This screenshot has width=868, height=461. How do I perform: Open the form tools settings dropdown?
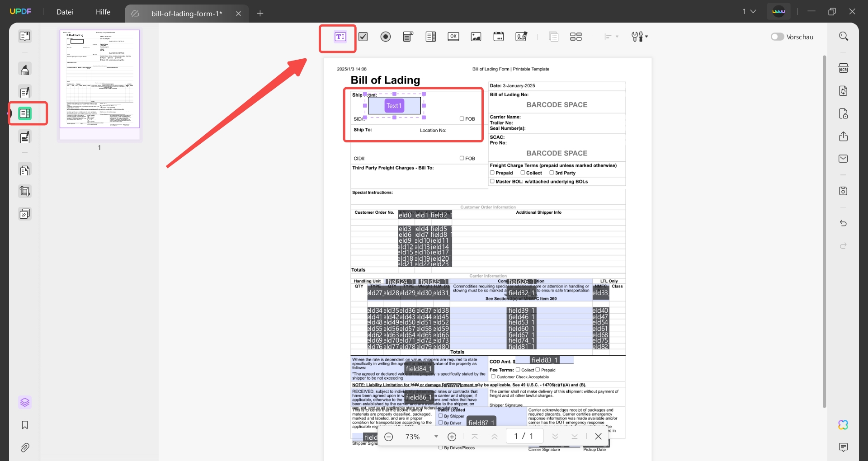[x=640, y=37]
